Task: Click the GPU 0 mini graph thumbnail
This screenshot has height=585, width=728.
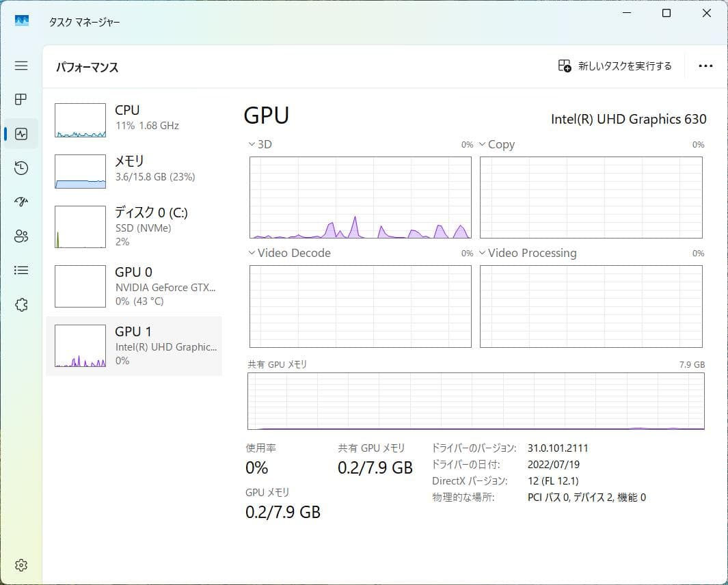Action: tap(81, 286)
